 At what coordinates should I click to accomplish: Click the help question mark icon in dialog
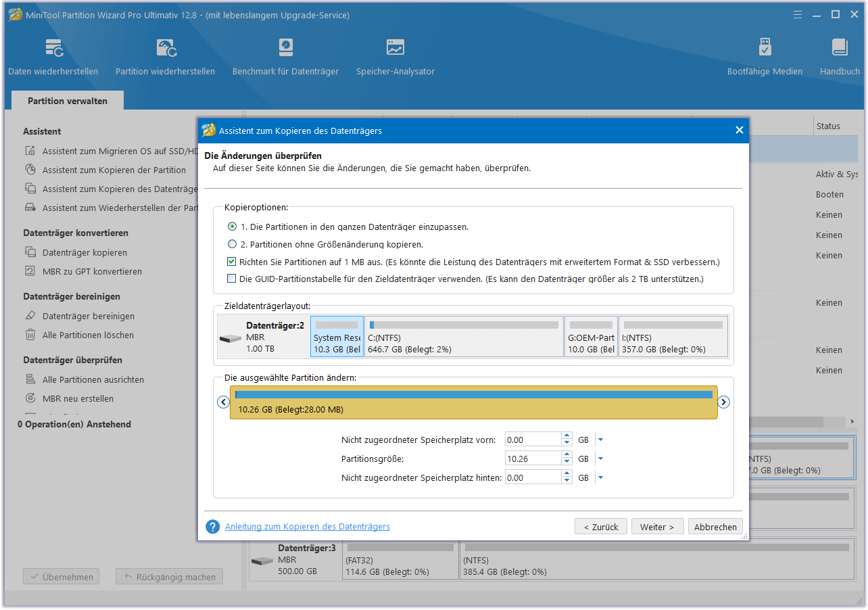pos(213,526)
